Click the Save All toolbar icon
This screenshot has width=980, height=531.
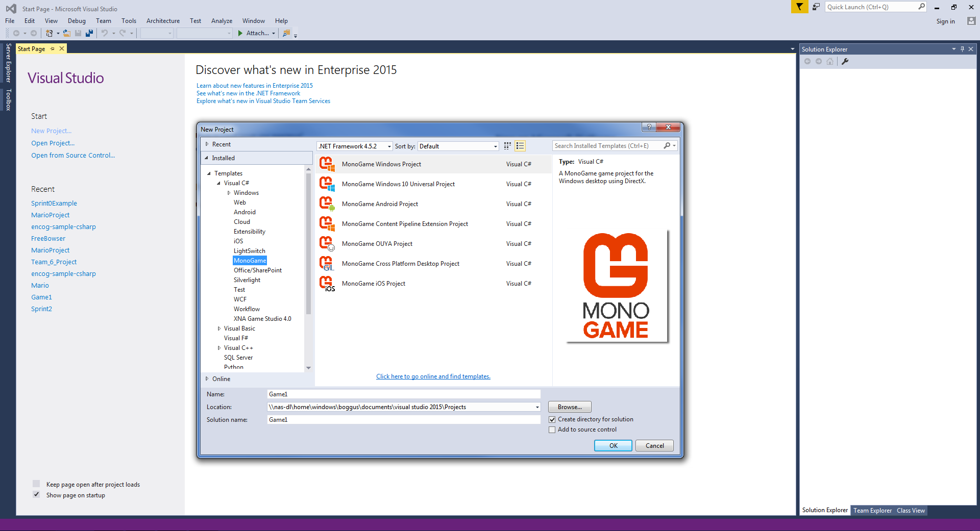[89, 33]
